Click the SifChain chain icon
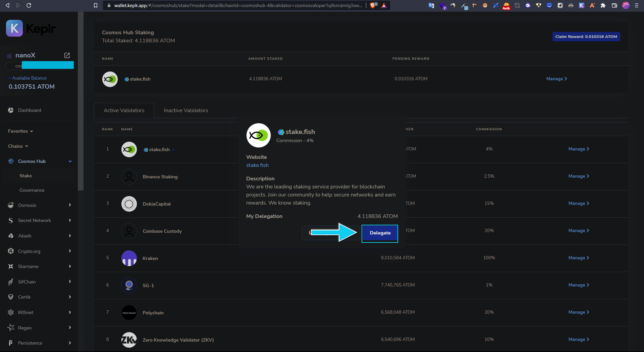 (11, 282)
